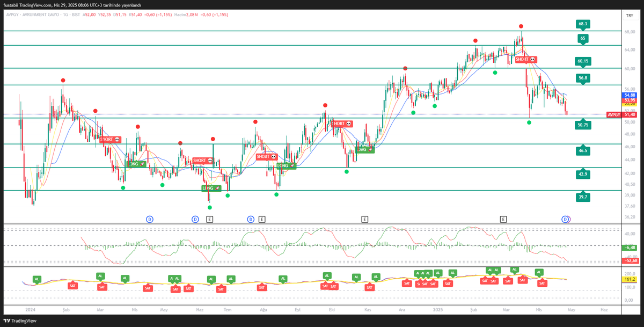Click the LONG label in April 2024
This screenshot has height=327, width=644.
[136, 163]
